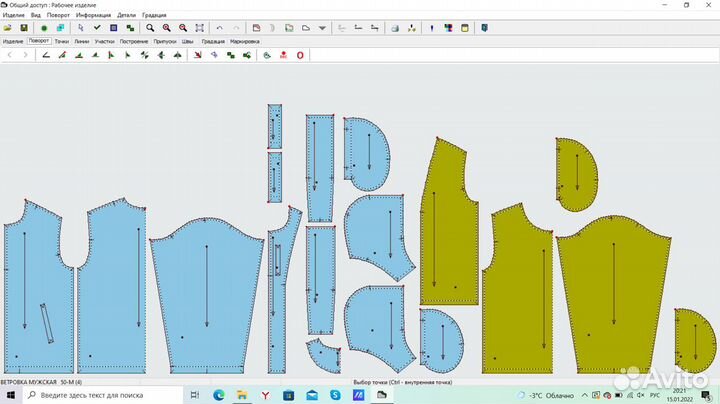Screen dimensions: 720x404
Task: Open the Вид menu
Action: [x=35, y=15]
